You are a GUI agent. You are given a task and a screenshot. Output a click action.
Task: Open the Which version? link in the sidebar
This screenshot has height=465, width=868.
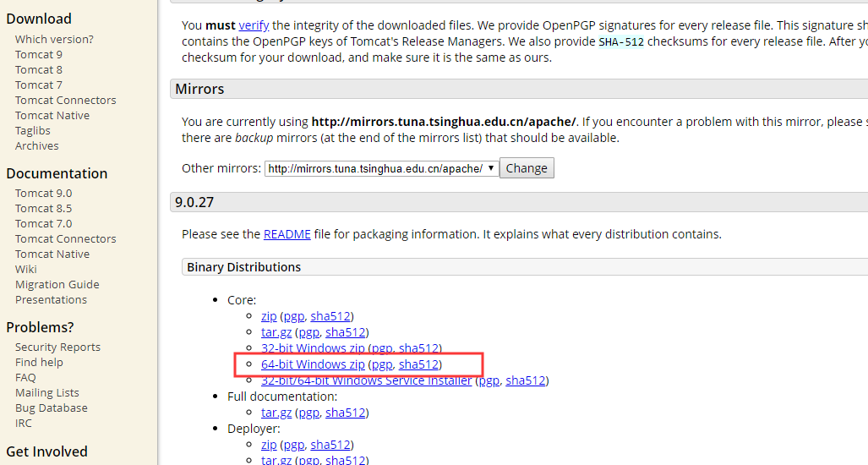click(54, 39)
